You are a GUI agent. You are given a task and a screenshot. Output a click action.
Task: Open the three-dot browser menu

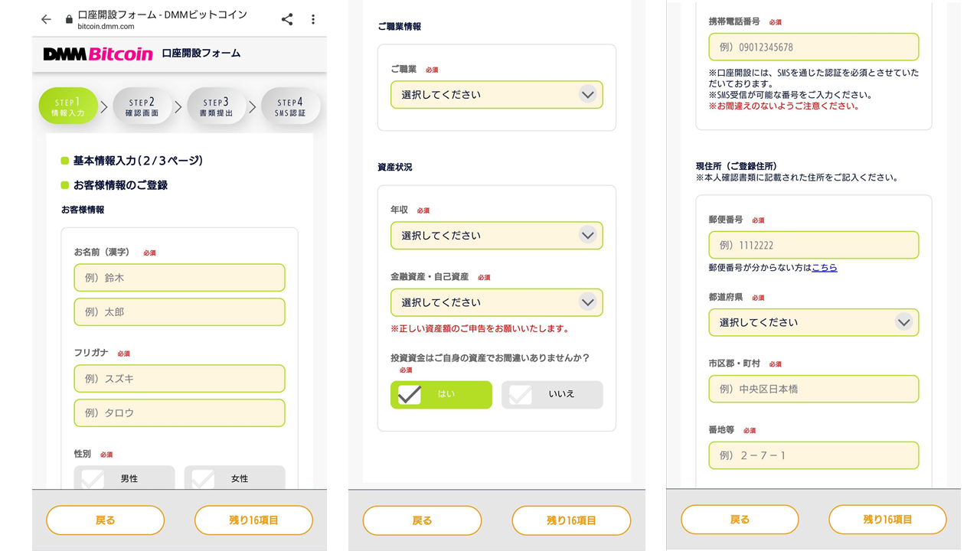click(313, 20)
